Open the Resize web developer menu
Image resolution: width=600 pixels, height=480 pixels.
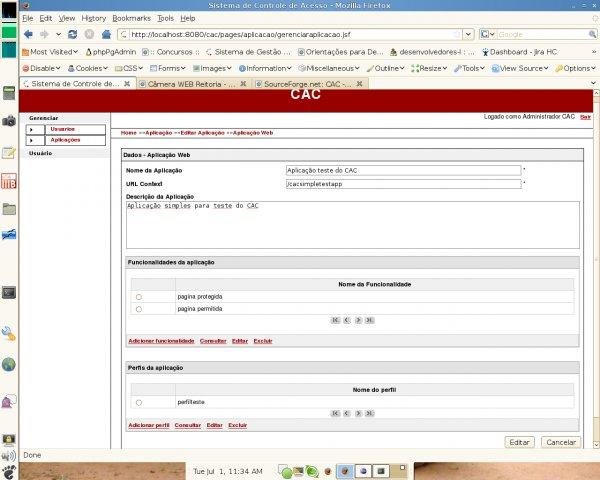click(429, 68)
